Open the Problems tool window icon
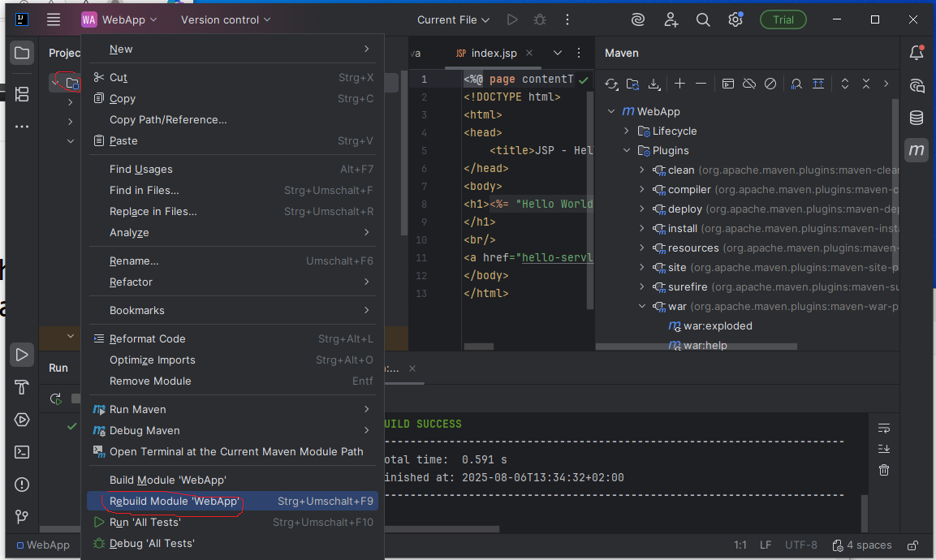Viewport: 936px width, 560px height. (x=22, y=485)
